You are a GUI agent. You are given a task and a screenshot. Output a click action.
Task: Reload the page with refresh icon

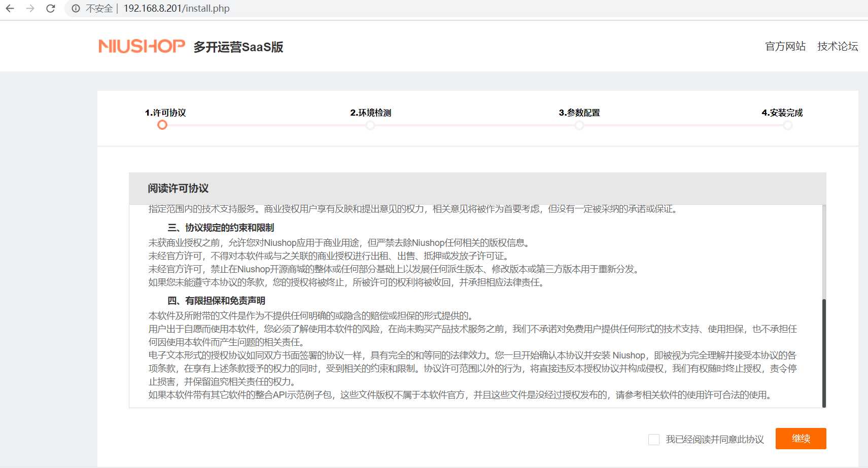pos(51,9)
